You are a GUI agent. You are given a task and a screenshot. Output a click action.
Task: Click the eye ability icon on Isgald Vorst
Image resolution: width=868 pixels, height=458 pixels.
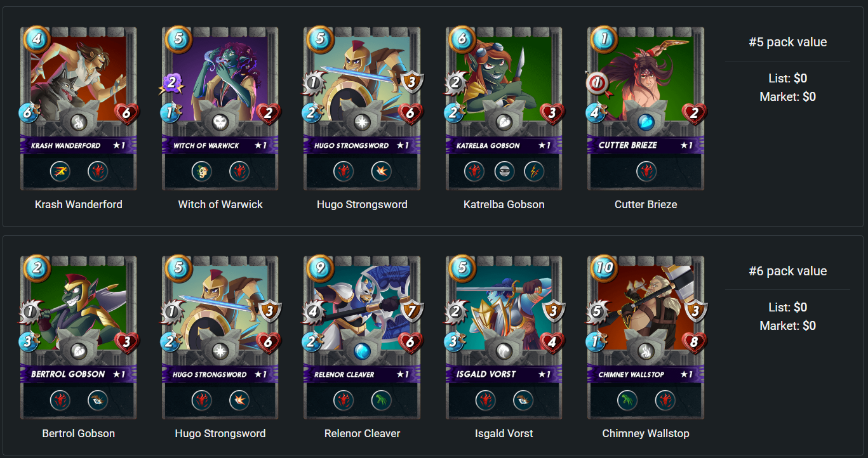click(523, 400)
